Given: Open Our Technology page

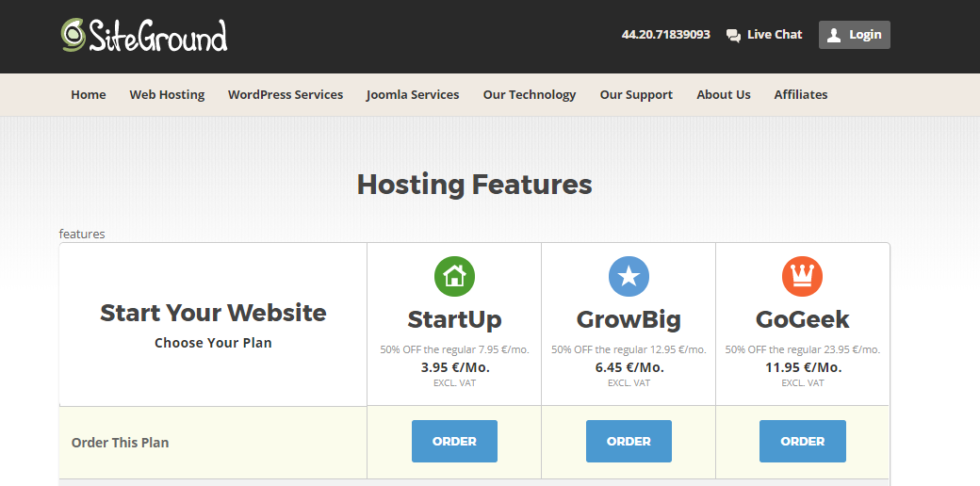Looking at the screenshot, I should (530, 94).
